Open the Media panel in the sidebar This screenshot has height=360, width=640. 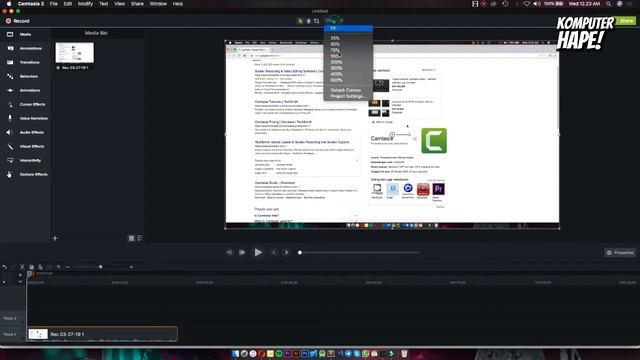click(24, 34)
